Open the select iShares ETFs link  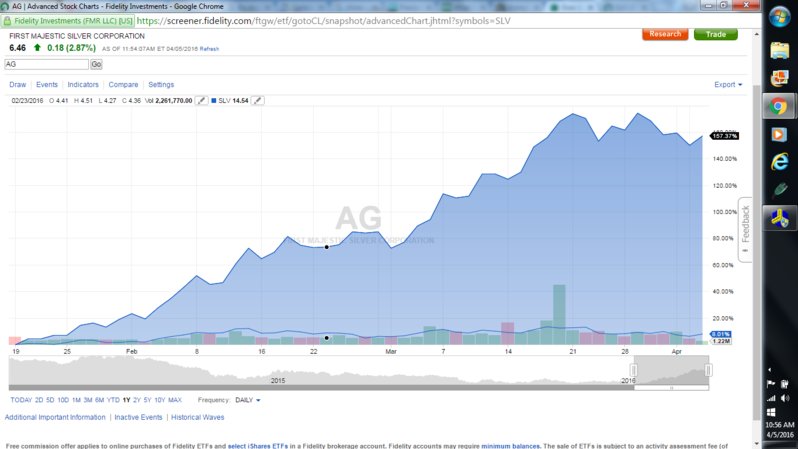pos(258,446)
